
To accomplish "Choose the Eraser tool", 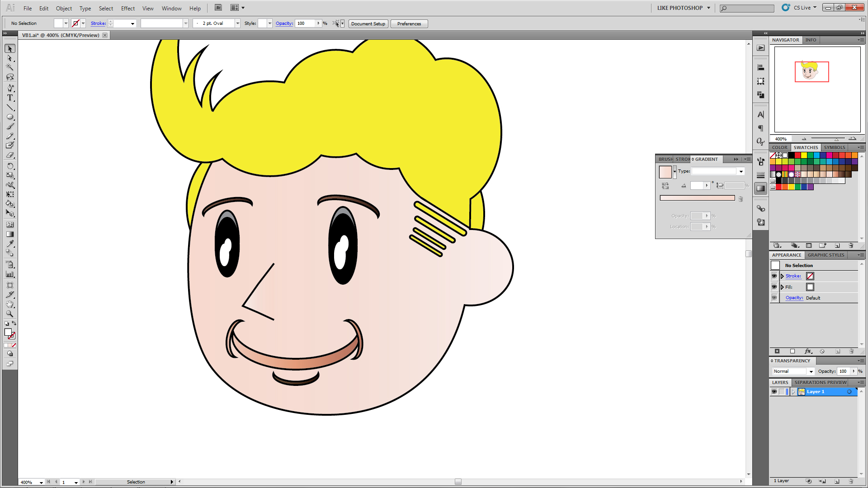I will point(9,155).
